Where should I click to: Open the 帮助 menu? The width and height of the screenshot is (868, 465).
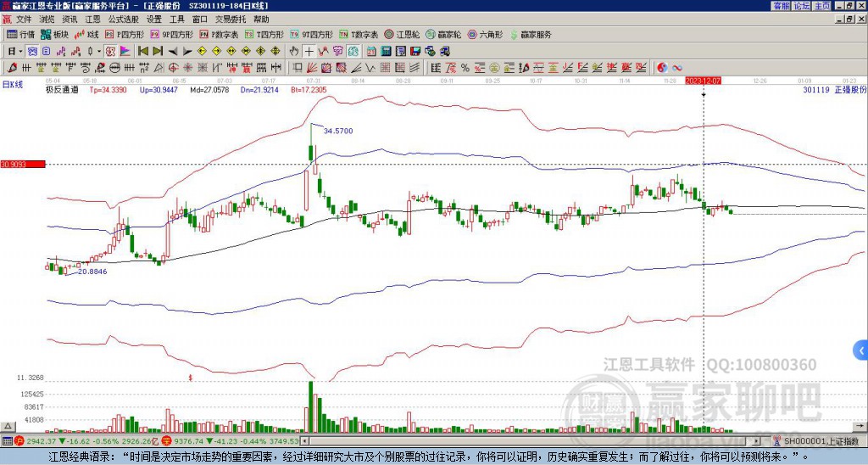pos(261,20)
